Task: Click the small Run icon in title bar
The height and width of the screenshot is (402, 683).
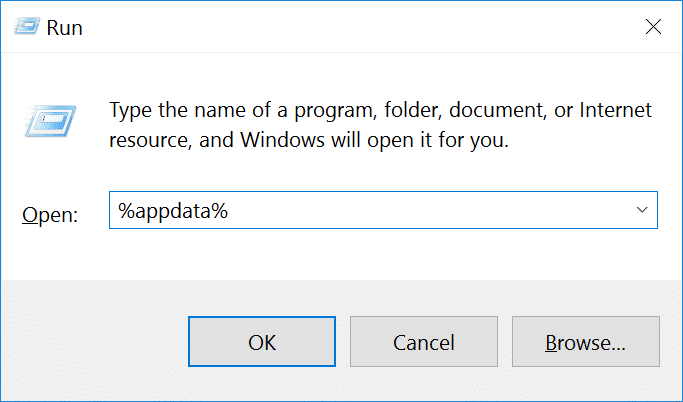Action: [26, 28]
